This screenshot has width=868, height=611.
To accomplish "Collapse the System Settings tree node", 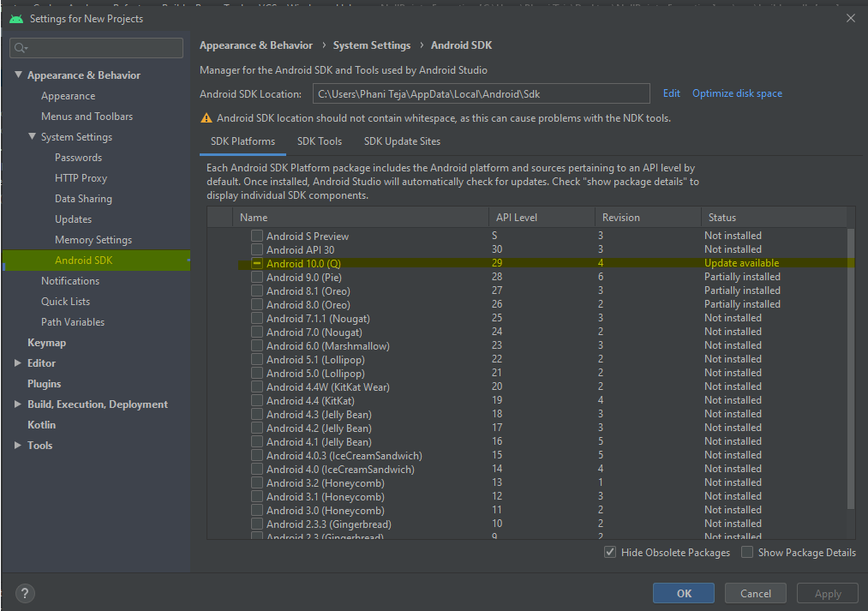I will coord(33,137).
